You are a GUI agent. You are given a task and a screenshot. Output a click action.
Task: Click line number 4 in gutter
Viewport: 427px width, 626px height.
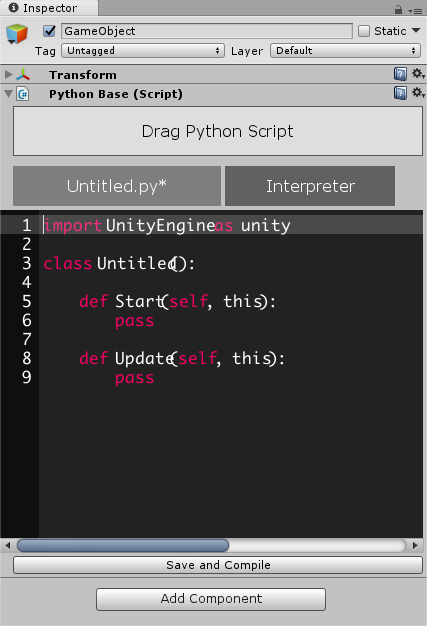point(27,282)
